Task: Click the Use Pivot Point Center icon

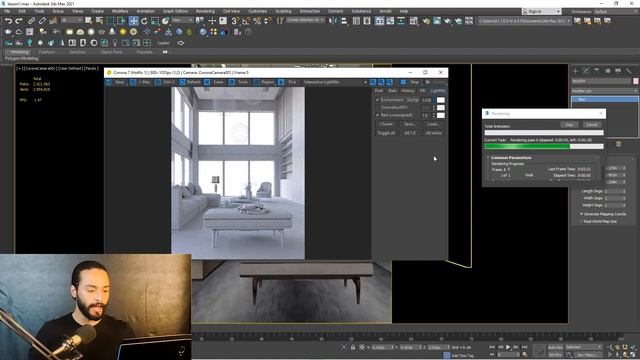Action: (x=200, y=20)
